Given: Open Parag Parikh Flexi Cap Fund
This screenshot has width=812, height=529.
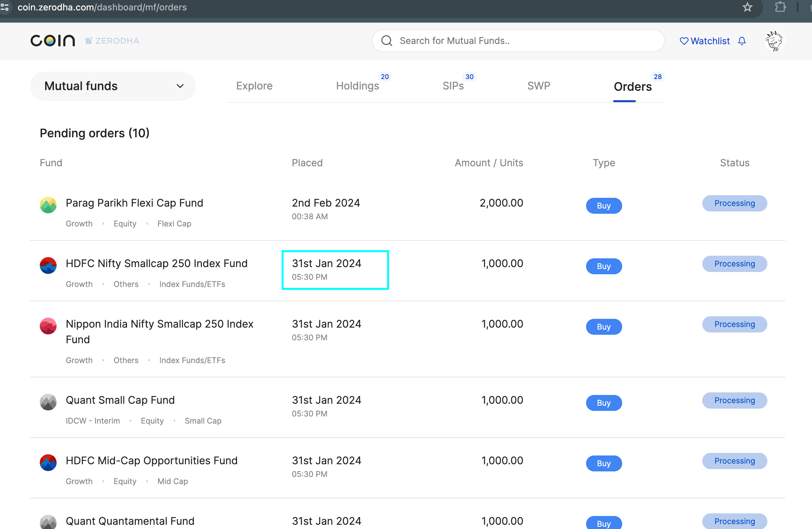Looking at the screenshot, I should [x=134, y=203].
